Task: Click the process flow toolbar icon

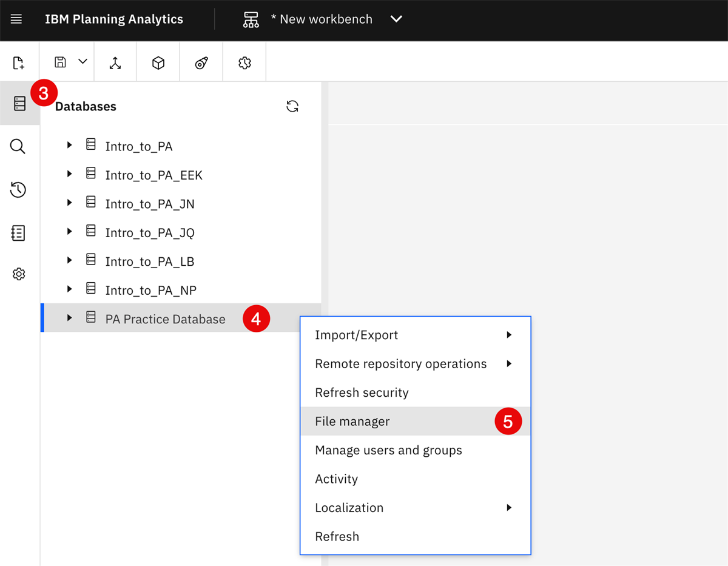Action: (x=115, y=62)
